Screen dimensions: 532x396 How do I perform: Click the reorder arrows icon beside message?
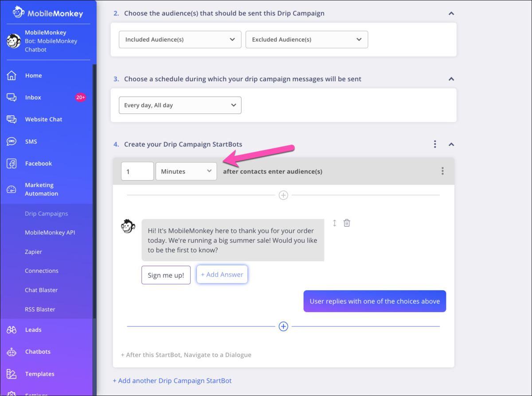click(334, 223)
